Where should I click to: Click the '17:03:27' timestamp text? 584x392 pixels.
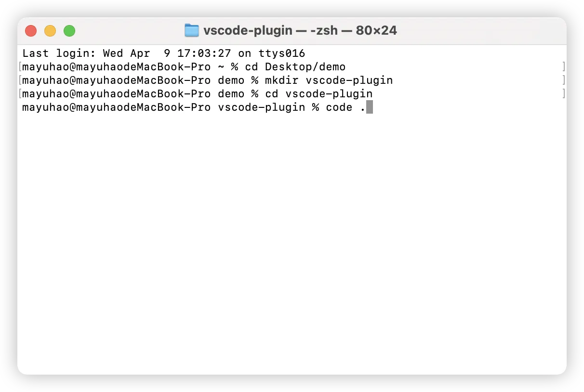pyautogui.click(x=204, y=53)
